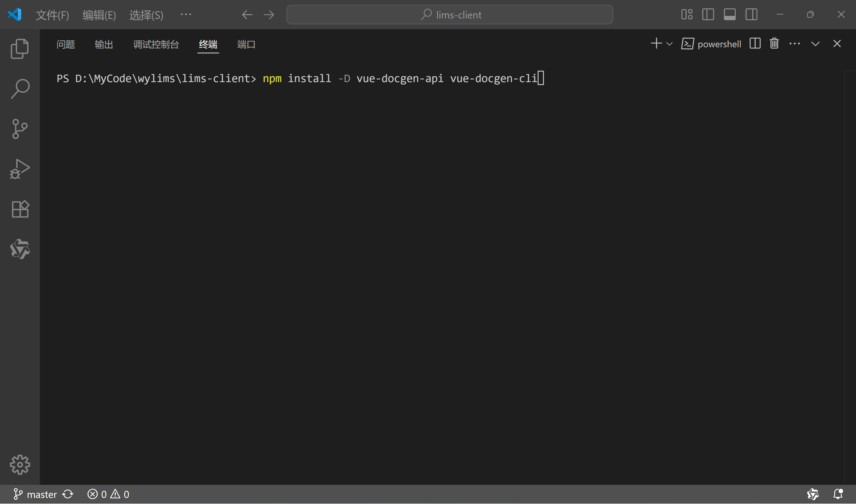This screenshot has height=504, width=856.
Task: Click the errors and warnings status item
Action: (x=108, y=494)
